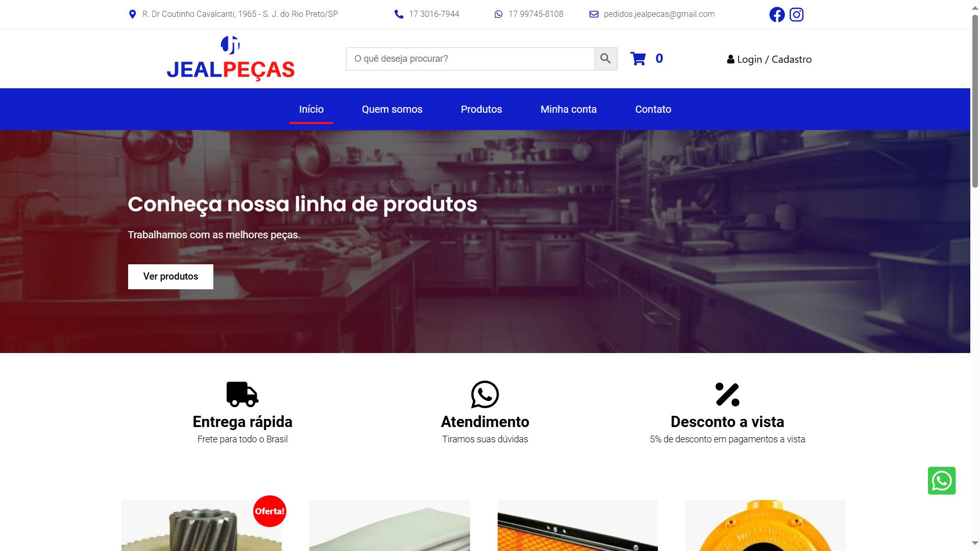Click the phone number 17 3016-7944
This screenshot has width=980, height=551.
coord(434,14)
